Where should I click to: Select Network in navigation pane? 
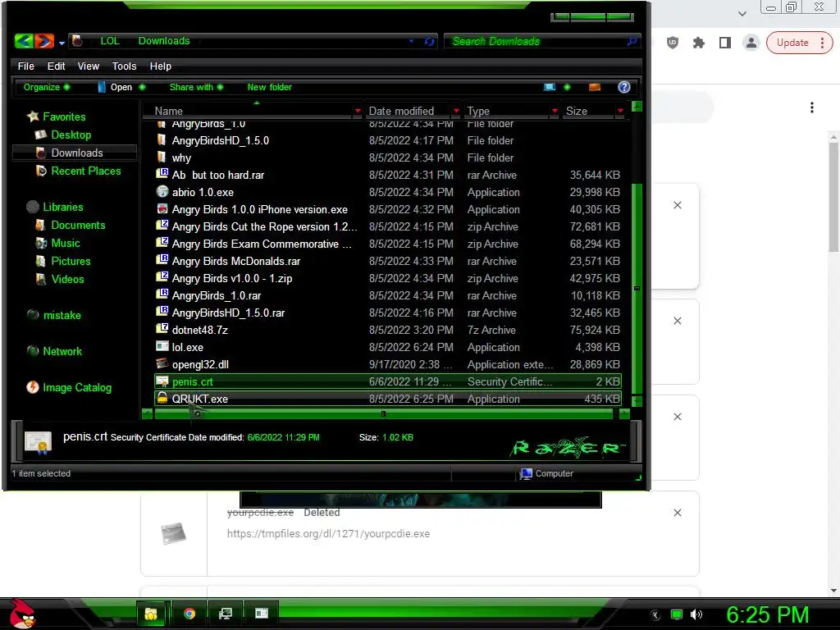[x=62, y=351]
